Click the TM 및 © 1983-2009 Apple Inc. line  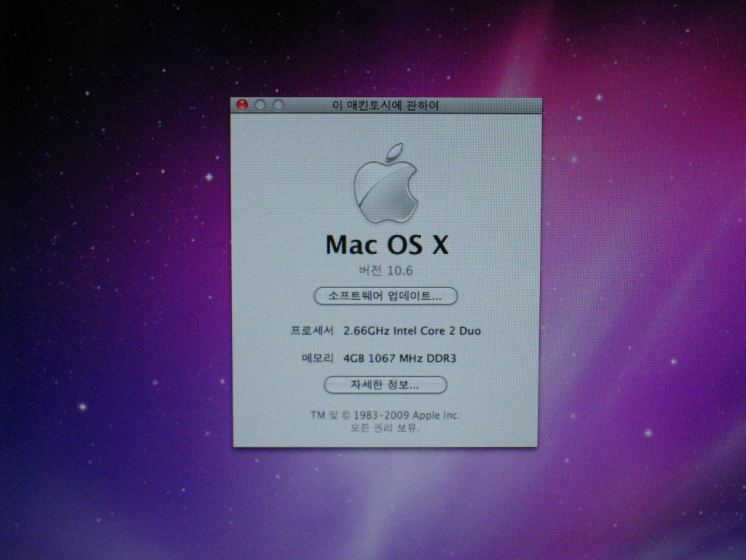click(x=385, y=415)
